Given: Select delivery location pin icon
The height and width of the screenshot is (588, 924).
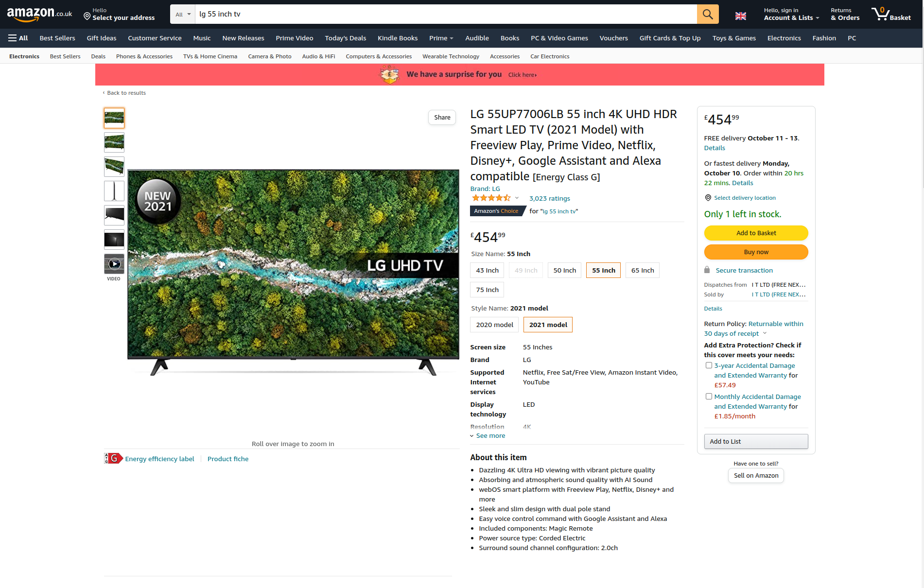Looking at the screenshot, I should [x=708, y=198].
